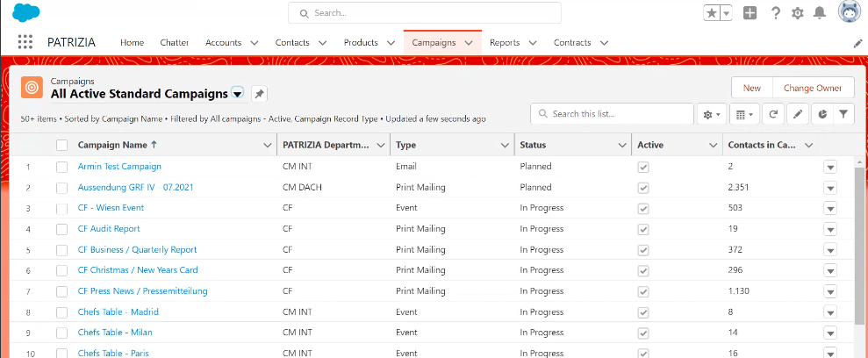Check the select-all rows header checkbox
Viewport: 868px width, 358px height.
(x=62, y=145)
